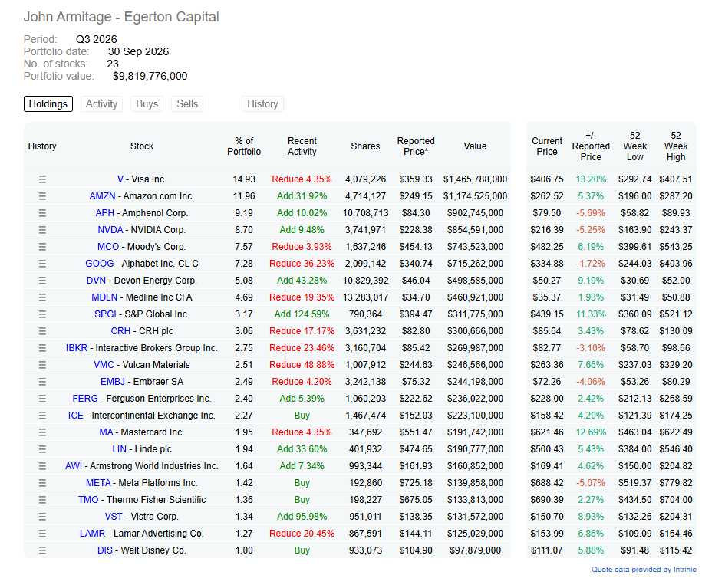Screen dimensions: 725x588
Task: Open history icon for Devon Energy row
Action: coord(42,281)
